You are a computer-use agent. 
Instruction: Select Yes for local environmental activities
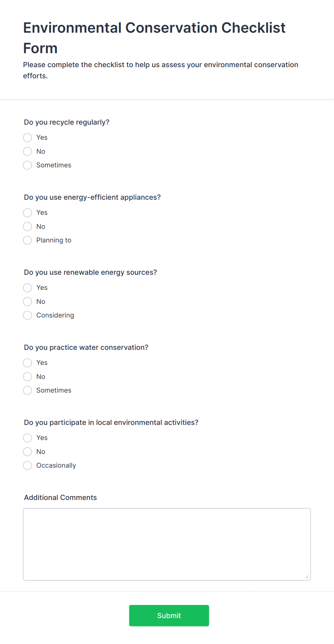pos(28,438)
